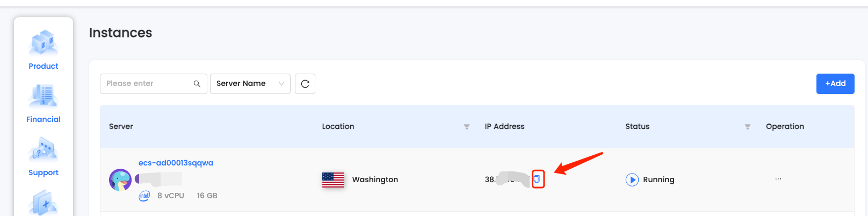Screen dimensions: 868x216
Task: Click the Intel processor logo
Action: (144, 196)
